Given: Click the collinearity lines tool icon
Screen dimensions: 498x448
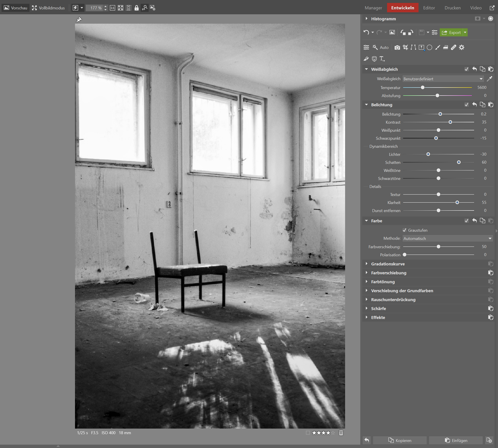Looking at the screenshot, I should pyautogui.click(x=413, y=47).
